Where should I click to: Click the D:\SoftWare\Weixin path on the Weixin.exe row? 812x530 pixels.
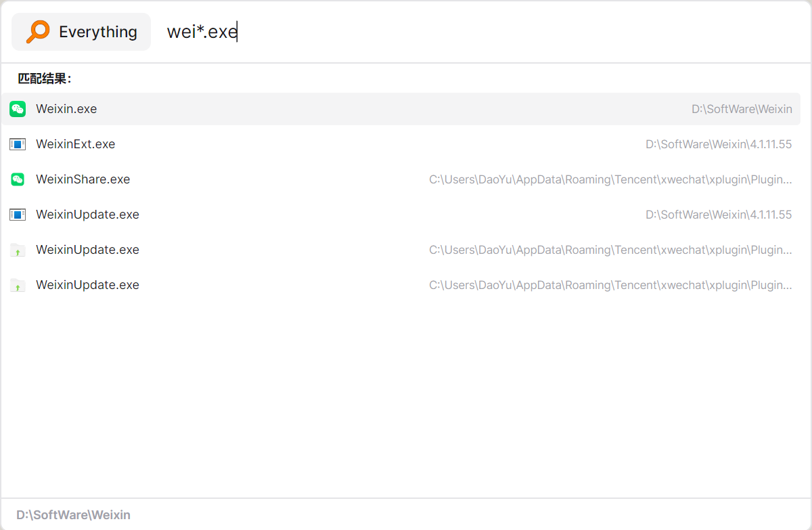point(742,109)
